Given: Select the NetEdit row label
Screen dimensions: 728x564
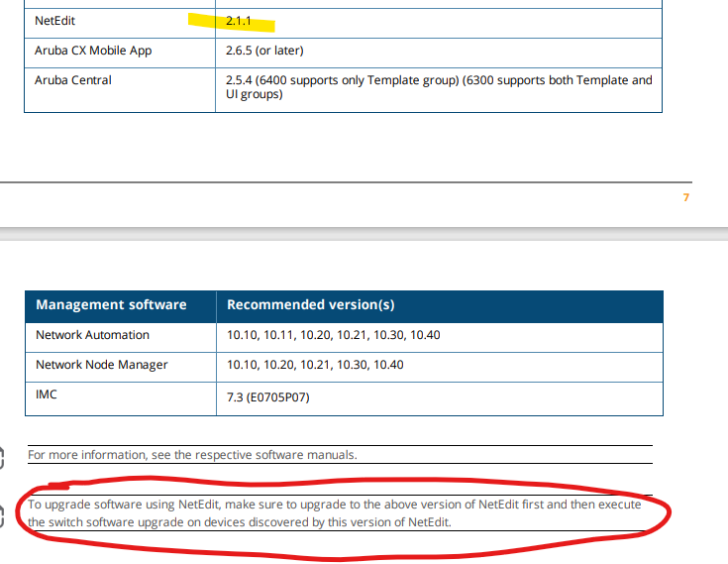Looking at the screenshot, I should tap(54, 21).
